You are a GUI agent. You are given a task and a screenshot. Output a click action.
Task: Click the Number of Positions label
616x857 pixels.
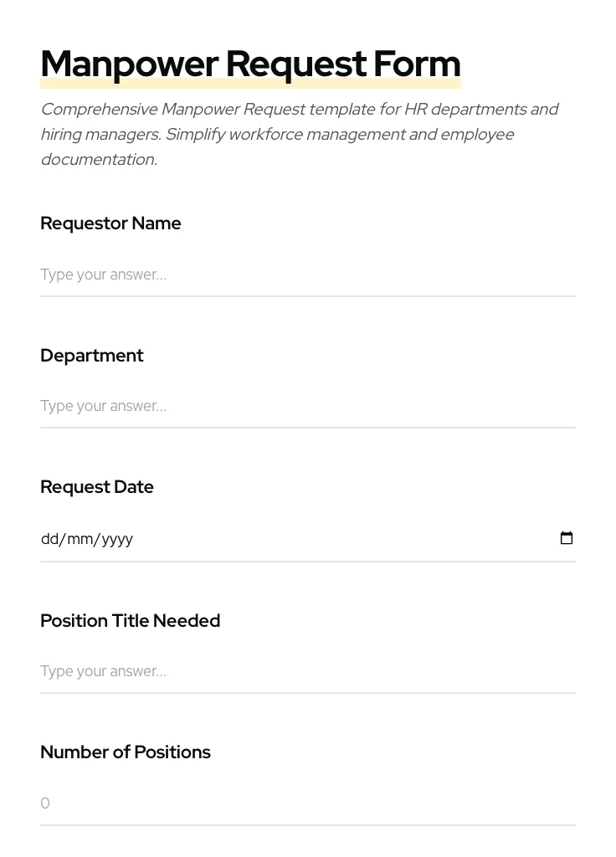pos(125,752)
